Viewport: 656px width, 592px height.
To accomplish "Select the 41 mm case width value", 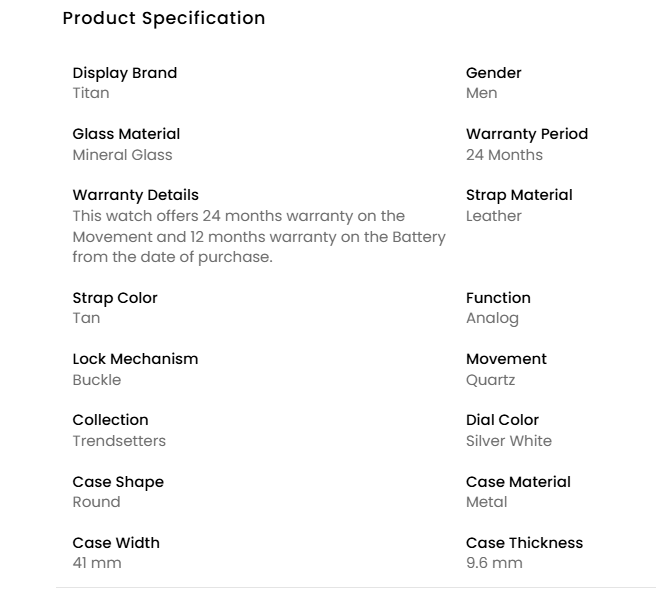I will point(97,563).
